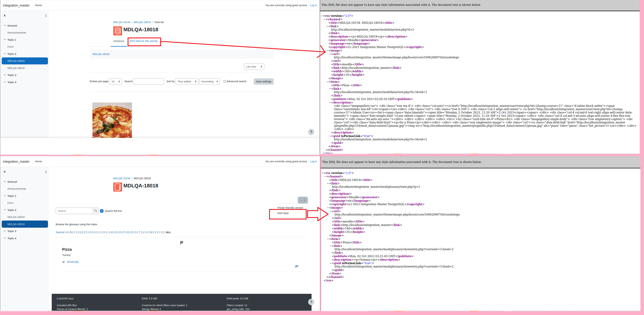Close the course index drawer on database page
The width and height of the screenshot is (644, 315).
4,15
